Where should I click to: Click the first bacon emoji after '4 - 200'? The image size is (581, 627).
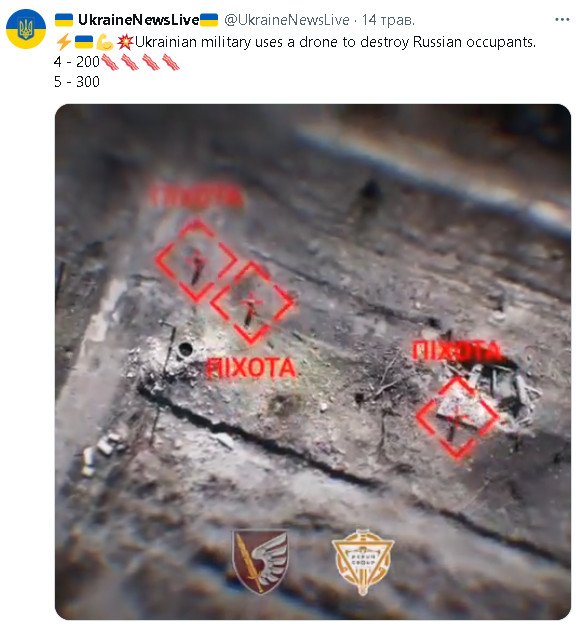(110, 62)
